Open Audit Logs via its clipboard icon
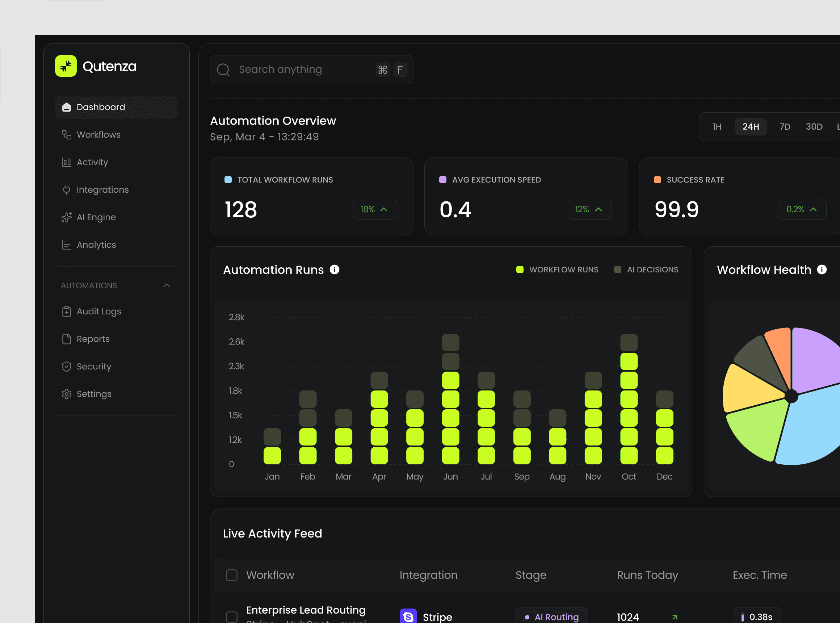This screenshot has height=623, width=840. click(66, 311)
